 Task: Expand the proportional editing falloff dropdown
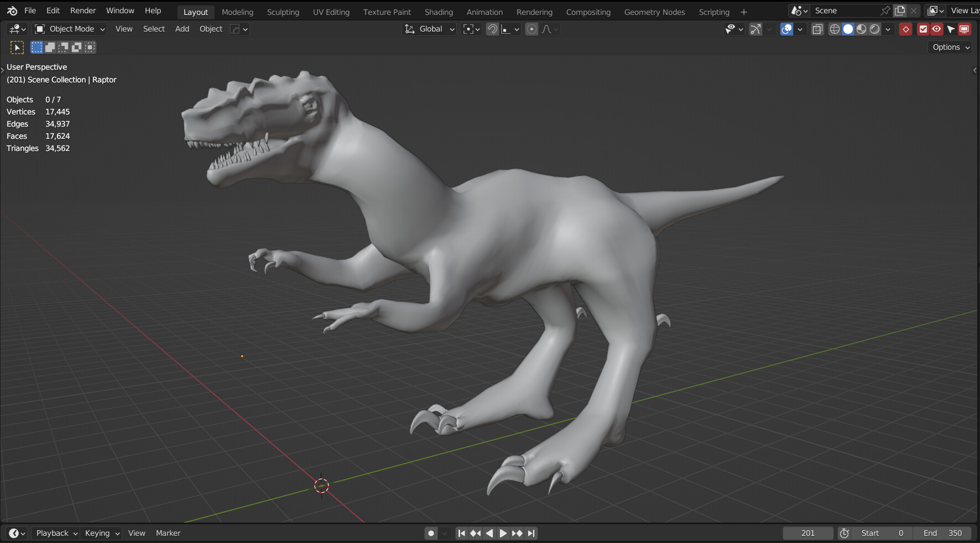point(548,29)
